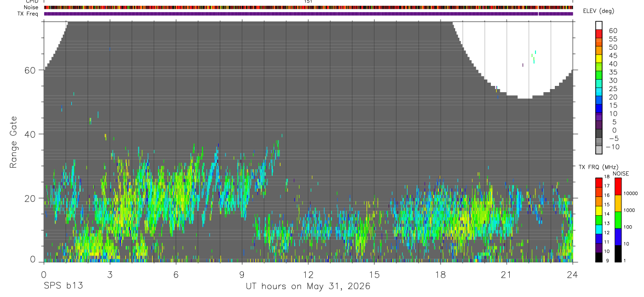Screen dimensions: 644x297
Task: Click UT hour tick 12 on x-axis
Action: 308,274
